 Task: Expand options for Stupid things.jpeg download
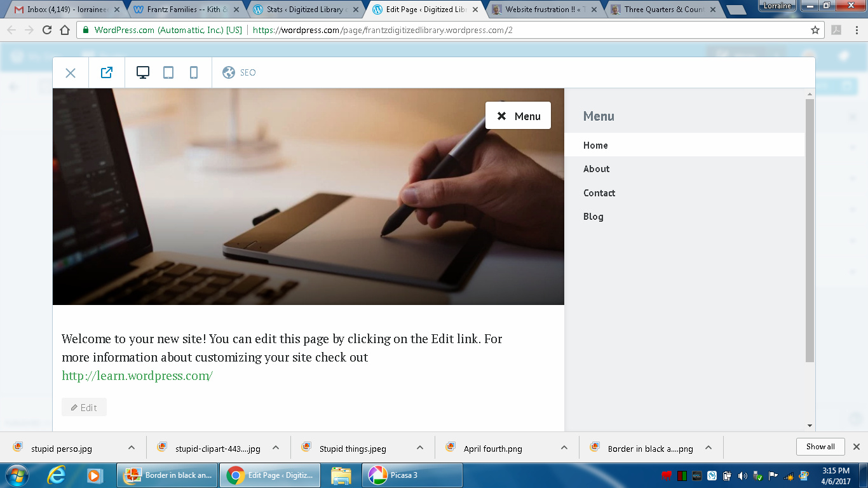click(420, 448)
